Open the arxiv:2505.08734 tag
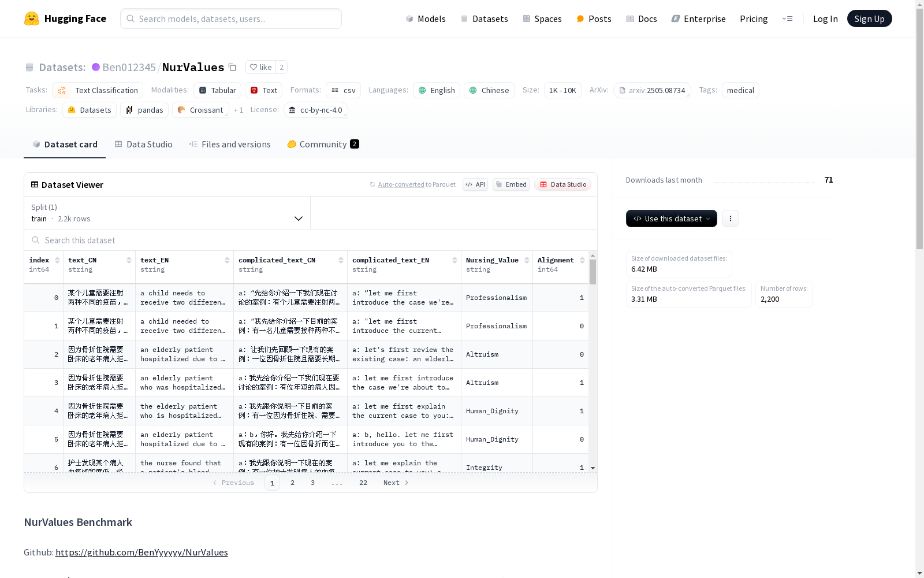 652,90
